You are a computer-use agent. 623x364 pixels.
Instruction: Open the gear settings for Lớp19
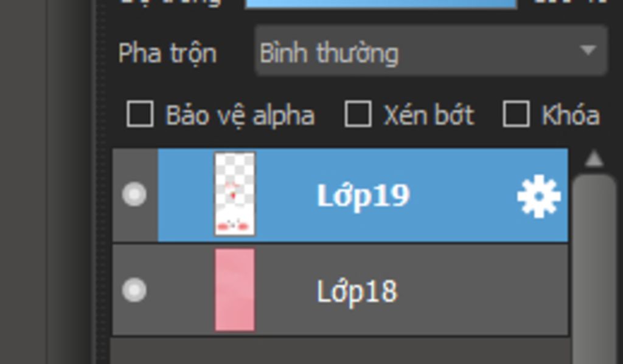tap(539, 196)
